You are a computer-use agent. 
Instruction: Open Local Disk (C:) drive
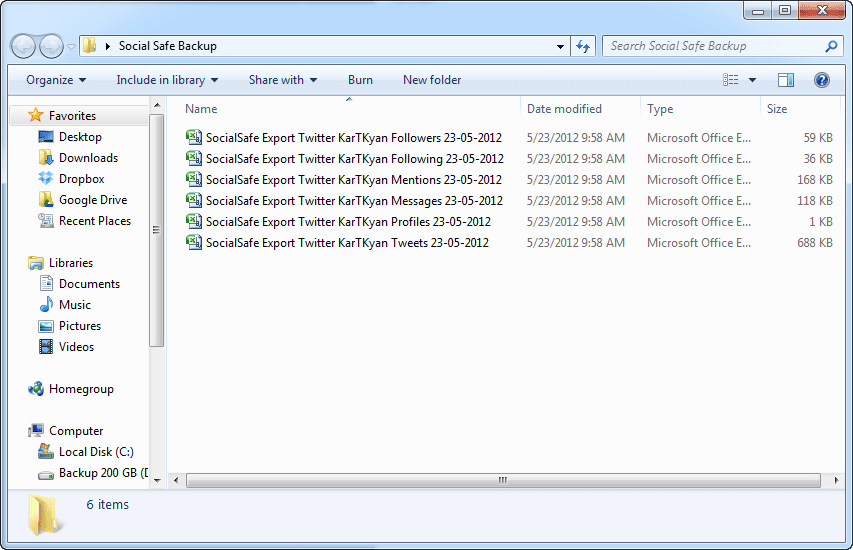(x=95, y=452)
